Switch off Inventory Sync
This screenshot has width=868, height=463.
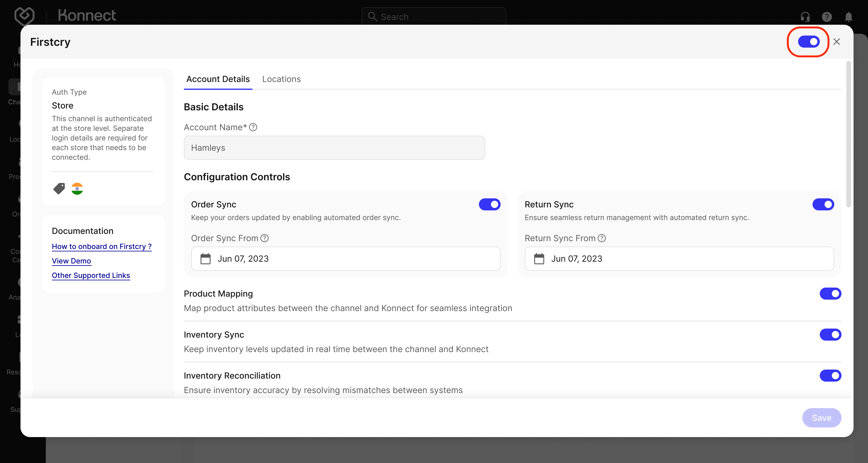[831, 335]
